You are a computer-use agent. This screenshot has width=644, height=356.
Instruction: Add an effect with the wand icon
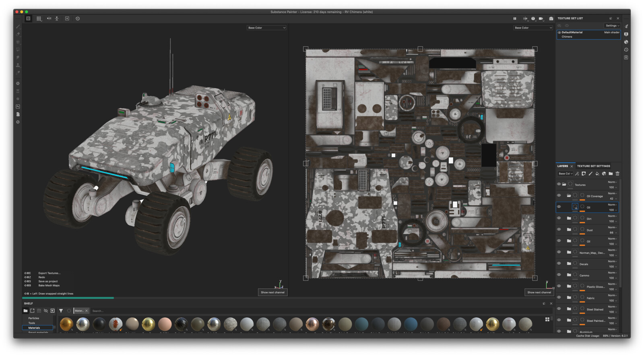pos(577,174)
